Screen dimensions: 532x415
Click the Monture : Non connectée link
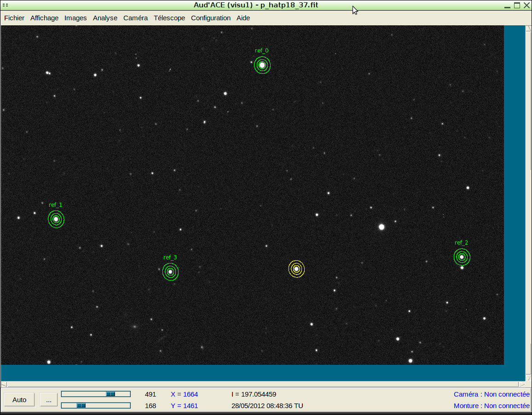coord(491,406)
